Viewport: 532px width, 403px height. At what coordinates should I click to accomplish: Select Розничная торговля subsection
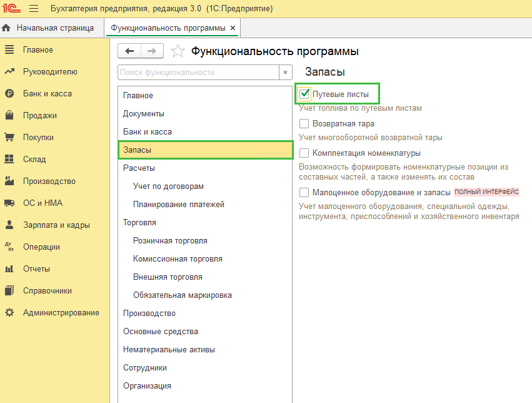205,241
